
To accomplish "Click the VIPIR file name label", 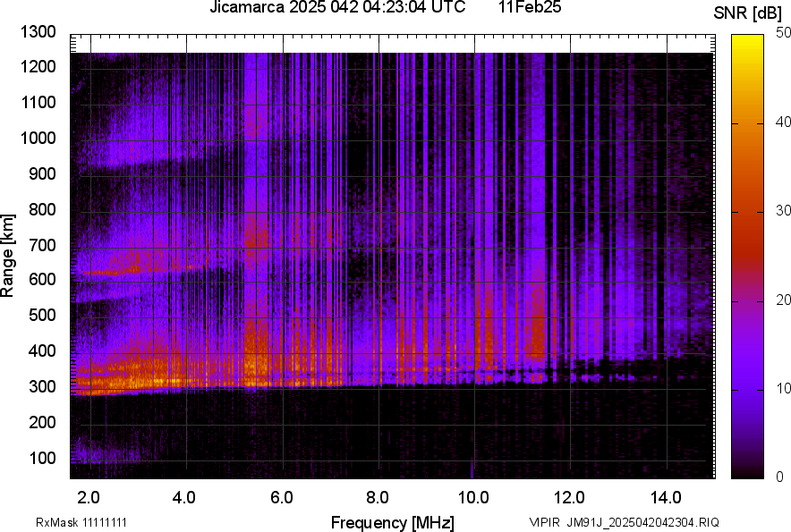I will pos(624,522).
